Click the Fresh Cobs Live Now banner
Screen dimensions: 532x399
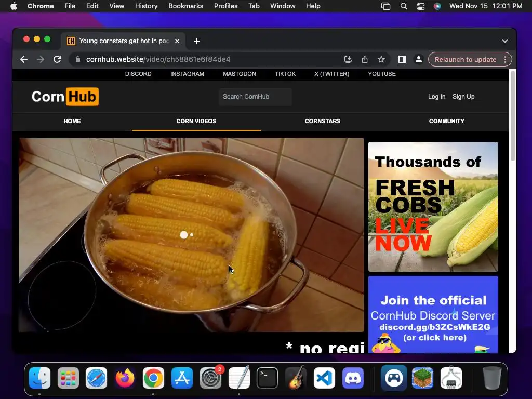point(433,207)
